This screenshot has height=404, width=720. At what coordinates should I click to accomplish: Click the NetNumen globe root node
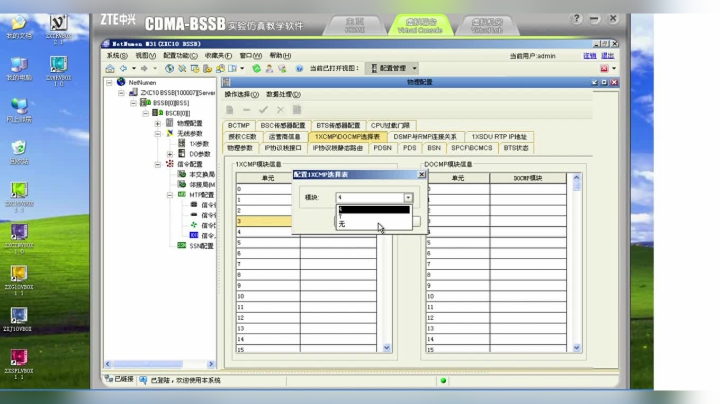(x=121, y=82)
